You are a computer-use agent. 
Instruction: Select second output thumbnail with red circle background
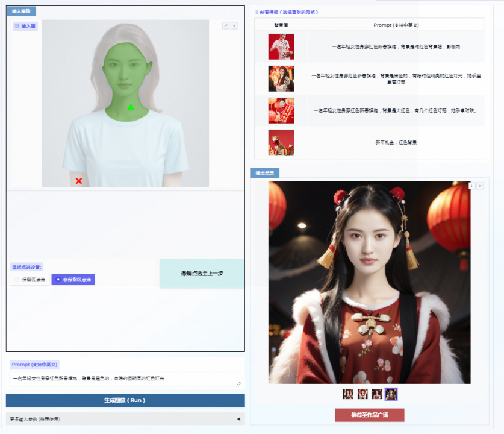362,394
